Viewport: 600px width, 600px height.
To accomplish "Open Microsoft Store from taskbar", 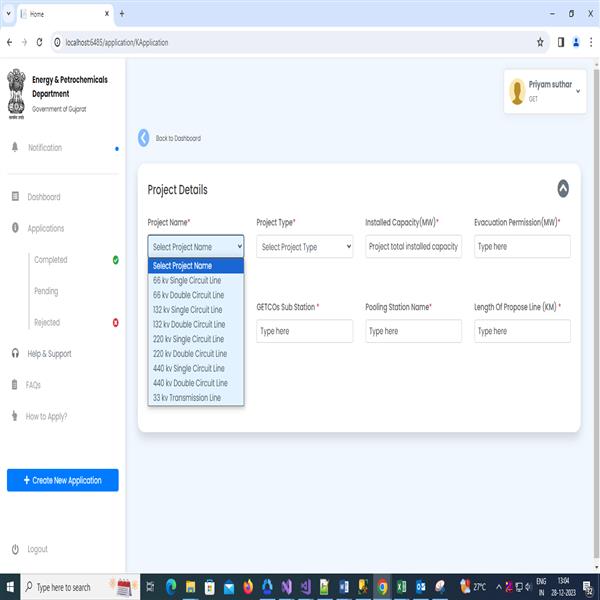I will [x=209, y=587].
